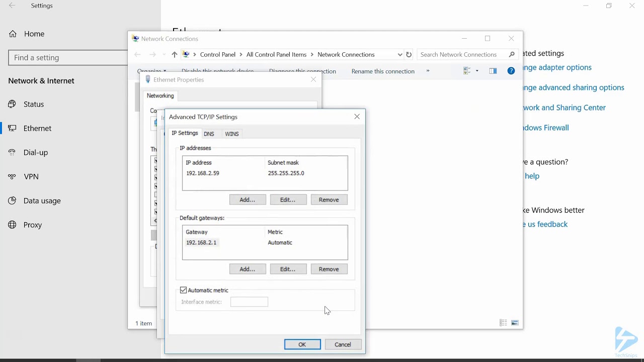The height and width of the screenshot is (362, 644).
Task: Switch to large icons view in status bar
Action: tap(515, 323)
